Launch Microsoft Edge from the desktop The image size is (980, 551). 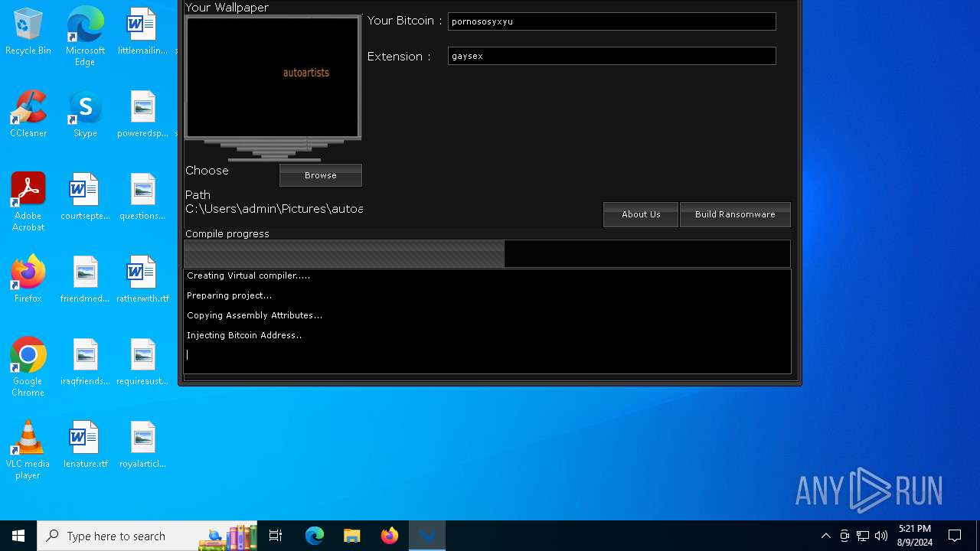[85, 37]
